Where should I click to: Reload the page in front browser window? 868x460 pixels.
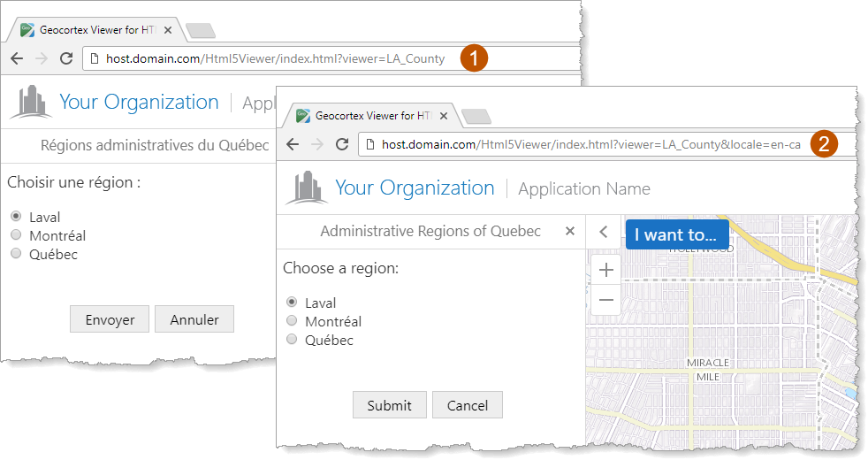(x=341, y=144)
